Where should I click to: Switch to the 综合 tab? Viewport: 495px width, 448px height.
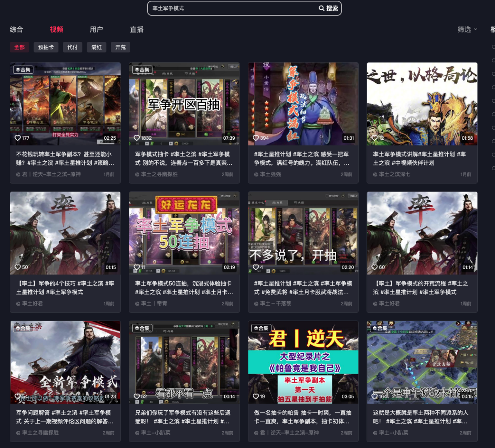coord(16,29)
